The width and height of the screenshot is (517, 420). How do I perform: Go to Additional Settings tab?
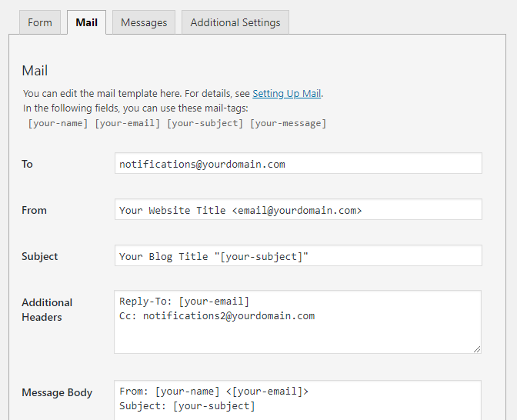coord(235,22)
